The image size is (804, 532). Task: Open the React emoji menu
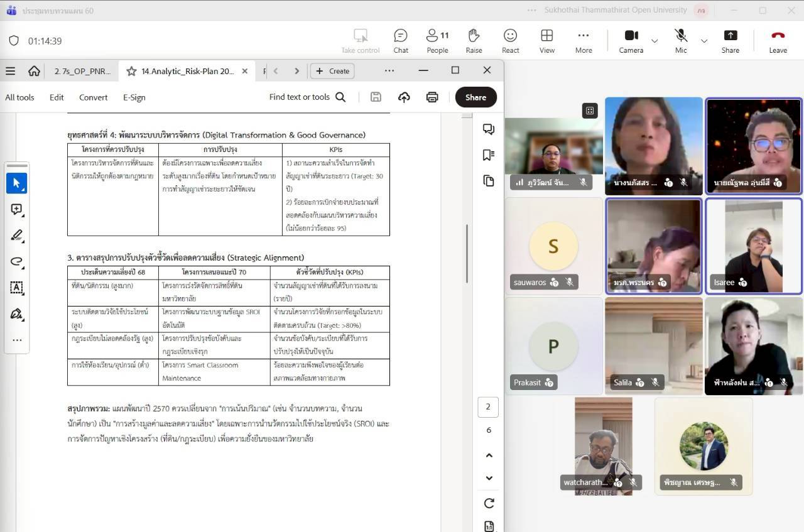[510, 41]
